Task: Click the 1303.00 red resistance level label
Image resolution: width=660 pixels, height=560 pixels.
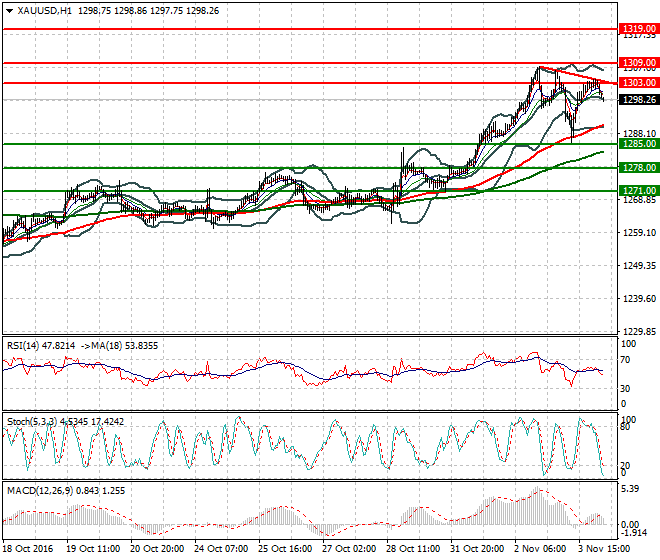Action: coord(639,83)
